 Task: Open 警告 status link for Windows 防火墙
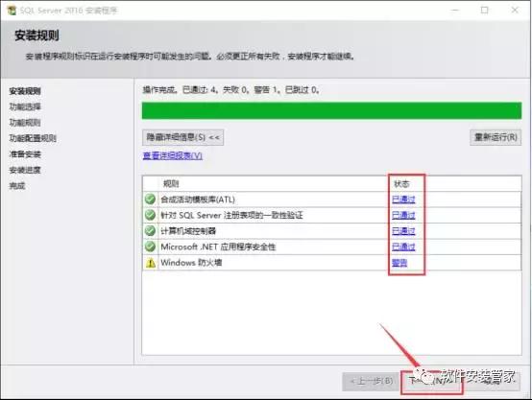tap(399, 263)
